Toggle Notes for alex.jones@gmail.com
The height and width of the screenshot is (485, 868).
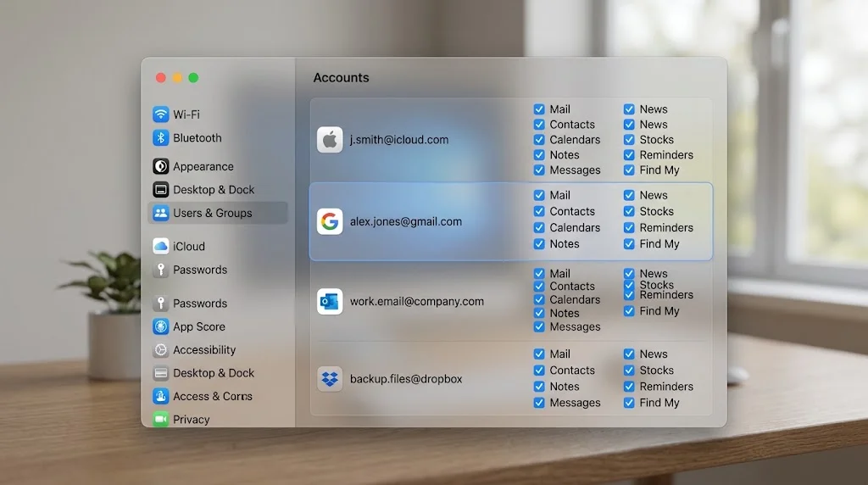[539, 243]
